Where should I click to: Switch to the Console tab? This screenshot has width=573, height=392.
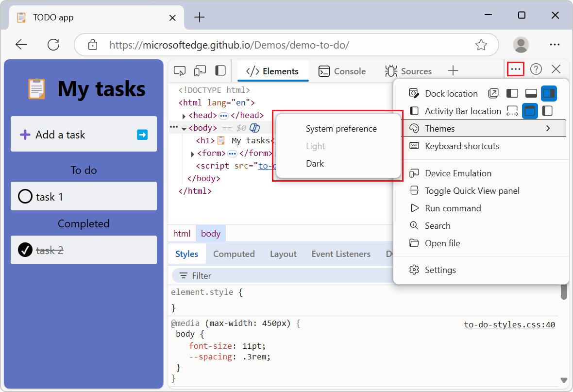pyautogui.click(x=342, y=71)
